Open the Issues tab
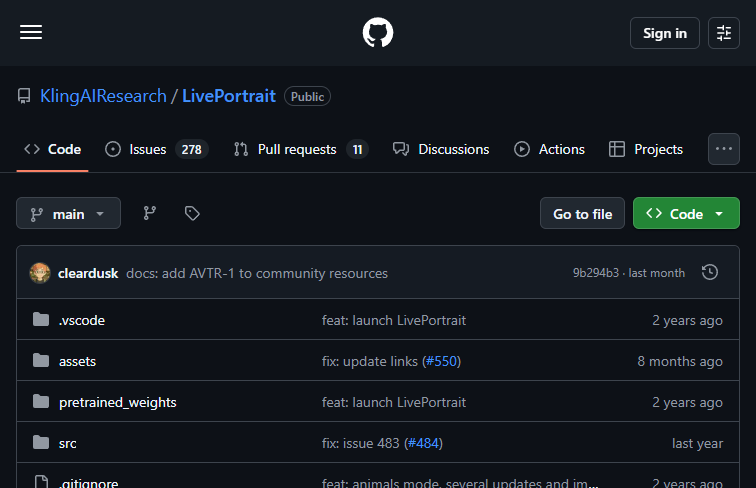This screenshot has width=756, height=488. (157, 149)
